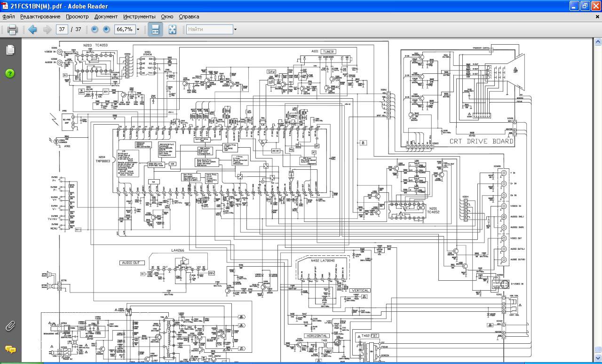Open the Справка menu
This screenshot has width=602, height=364.
click(189, 16)
